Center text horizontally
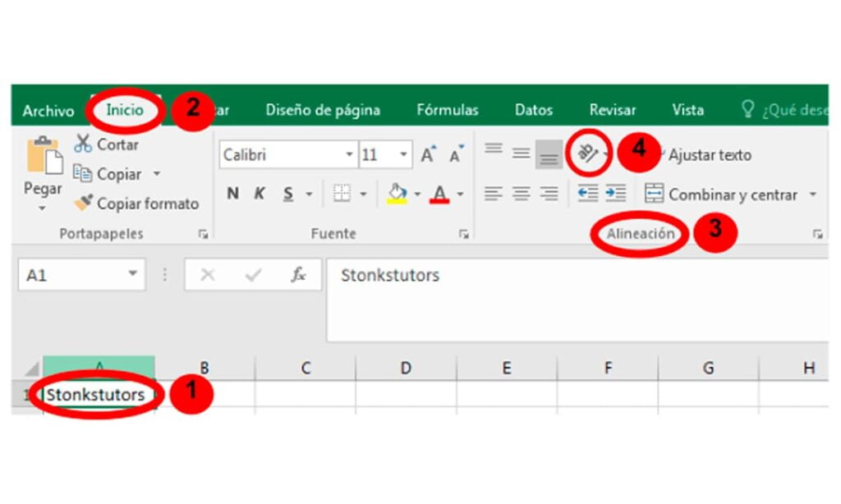The height and width of the screenshot is (504, 841). coord(521,194)
